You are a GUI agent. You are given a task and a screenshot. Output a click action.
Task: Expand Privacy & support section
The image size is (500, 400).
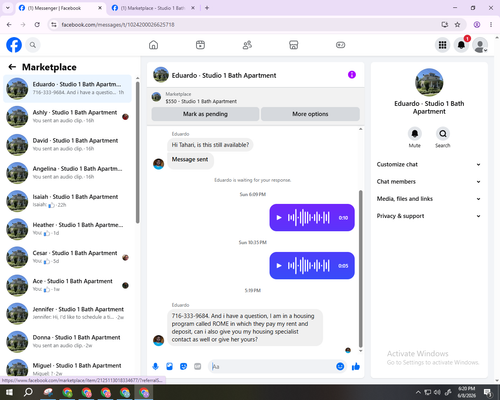(429, 216)
